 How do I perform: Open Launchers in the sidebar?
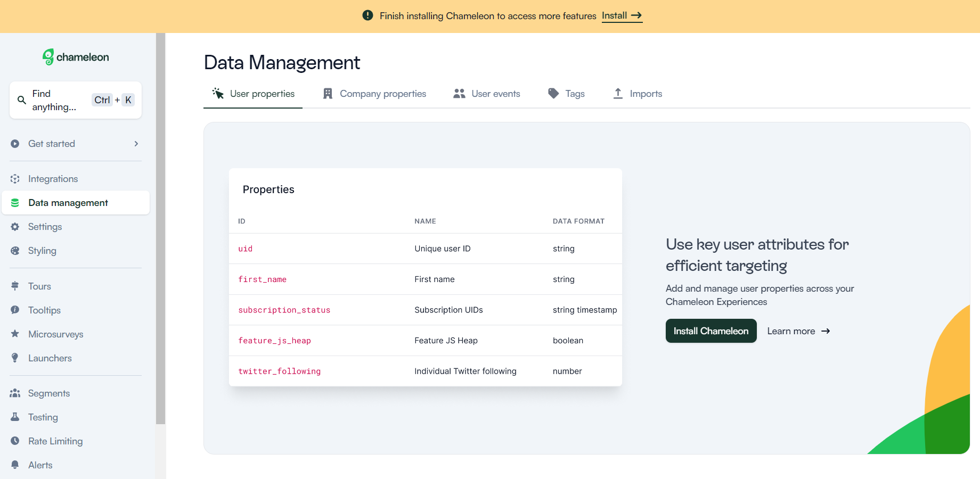[x=76, y=358]
